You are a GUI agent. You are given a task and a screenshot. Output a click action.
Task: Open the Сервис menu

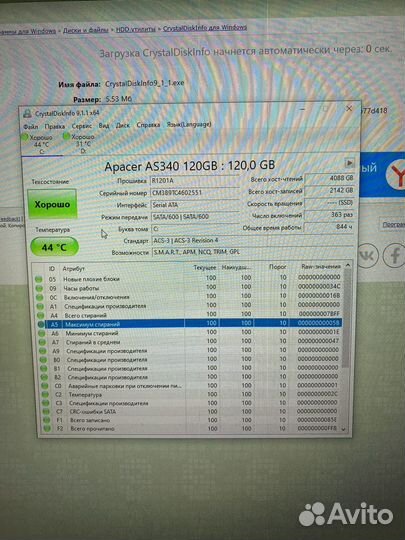coord(82,126)
